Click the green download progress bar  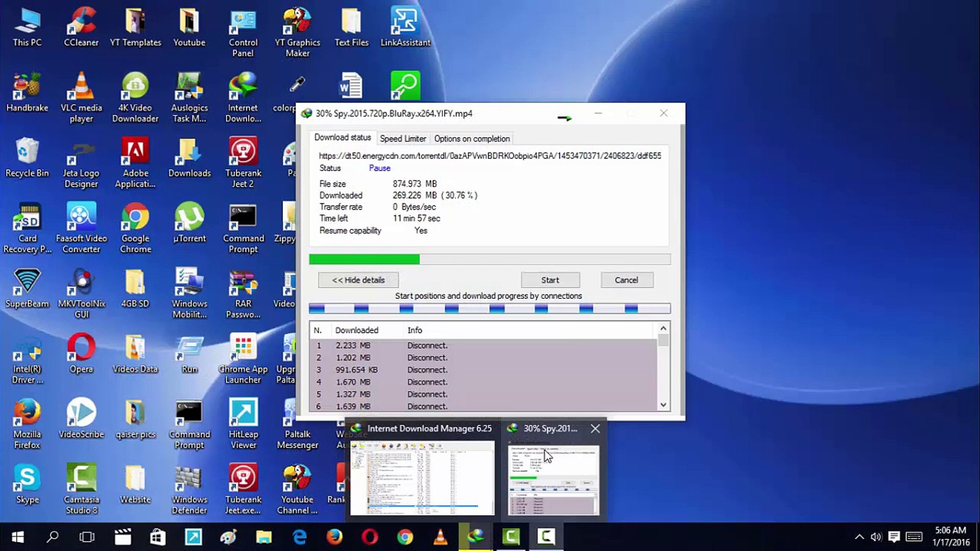pyautogui.click(x=489, y=259)
